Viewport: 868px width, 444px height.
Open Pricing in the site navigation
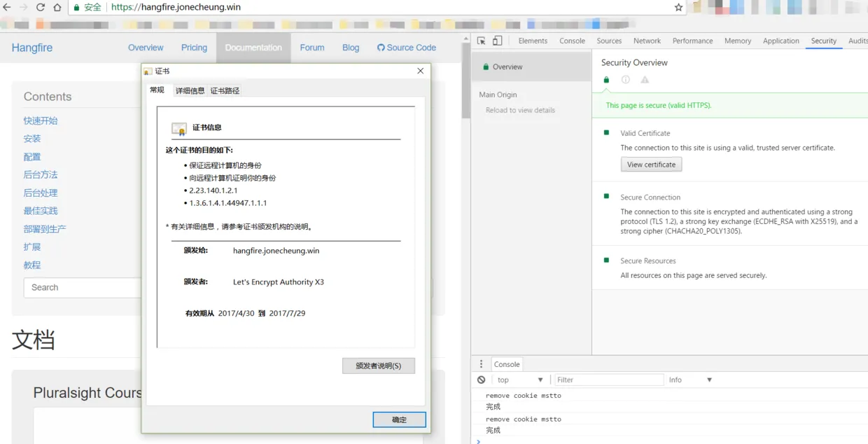[x=194, y=48]
